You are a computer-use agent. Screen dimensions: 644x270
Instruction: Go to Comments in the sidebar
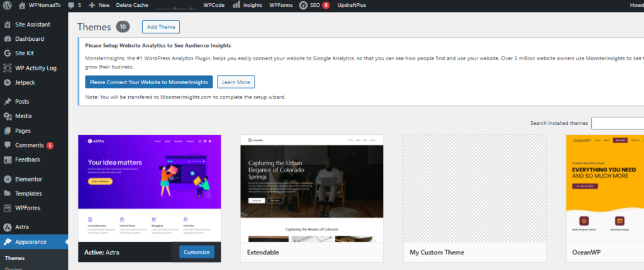click(29, 145)
